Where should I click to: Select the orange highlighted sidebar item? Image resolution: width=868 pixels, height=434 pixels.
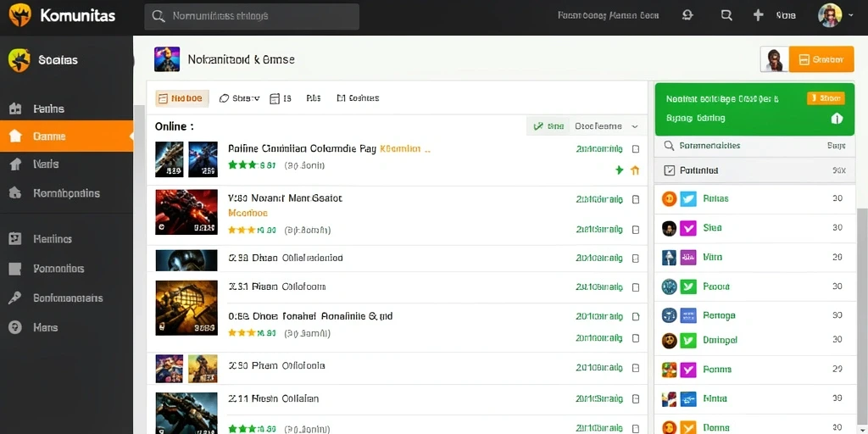(x=66, y=136)
